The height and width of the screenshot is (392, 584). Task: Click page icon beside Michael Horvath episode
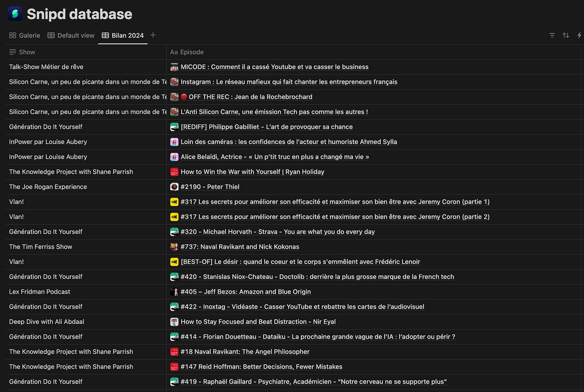coord(174,232)
